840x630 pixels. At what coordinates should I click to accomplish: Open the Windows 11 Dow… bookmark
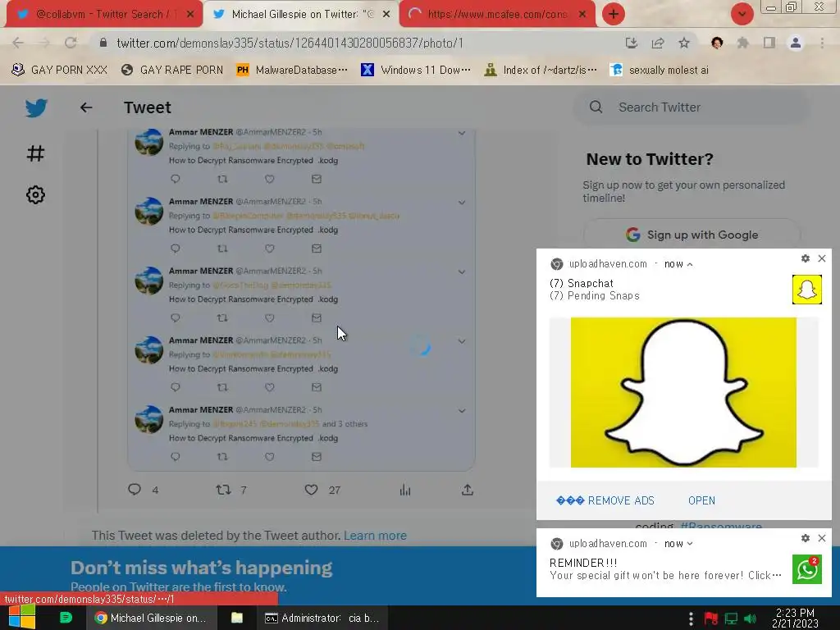(x=416, y=71)
